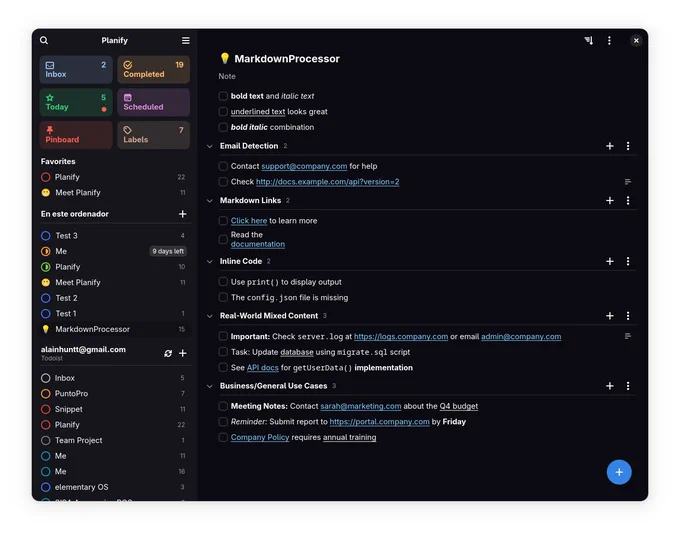Collapse the Email Detection section

point(210,146)
